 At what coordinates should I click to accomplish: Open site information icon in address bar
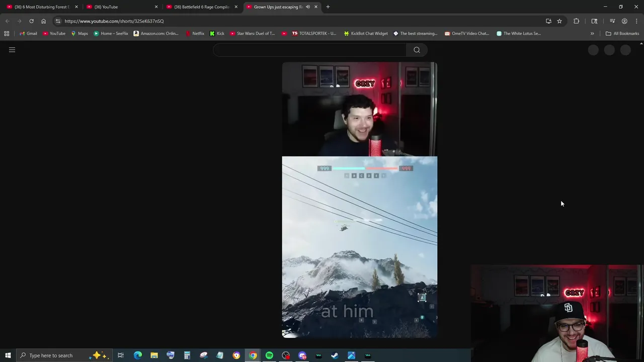point(58,21)
